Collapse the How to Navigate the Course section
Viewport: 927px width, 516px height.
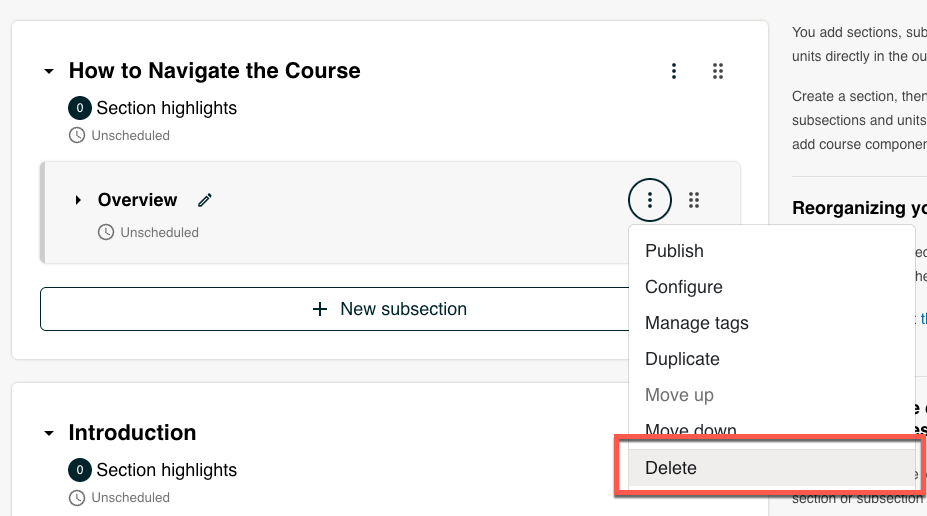(x=49, y=72)
